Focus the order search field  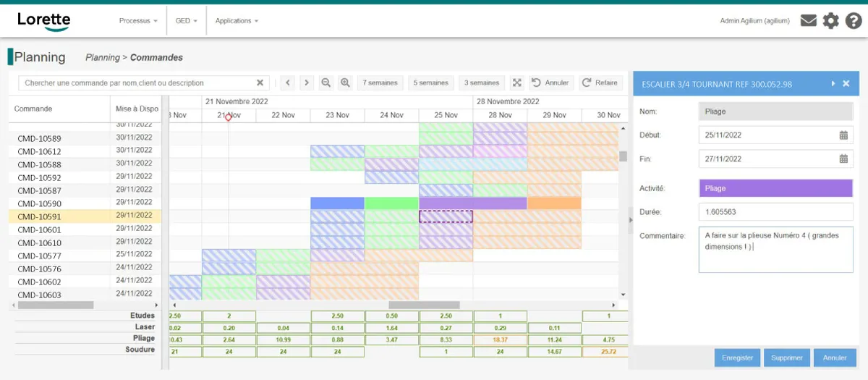coord(143,83)
